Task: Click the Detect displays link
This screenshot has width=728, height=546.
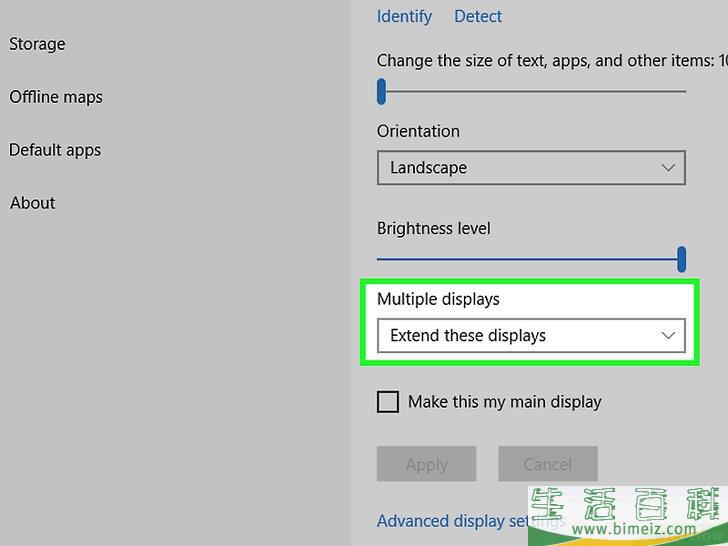Action: (x=478, y=16)
